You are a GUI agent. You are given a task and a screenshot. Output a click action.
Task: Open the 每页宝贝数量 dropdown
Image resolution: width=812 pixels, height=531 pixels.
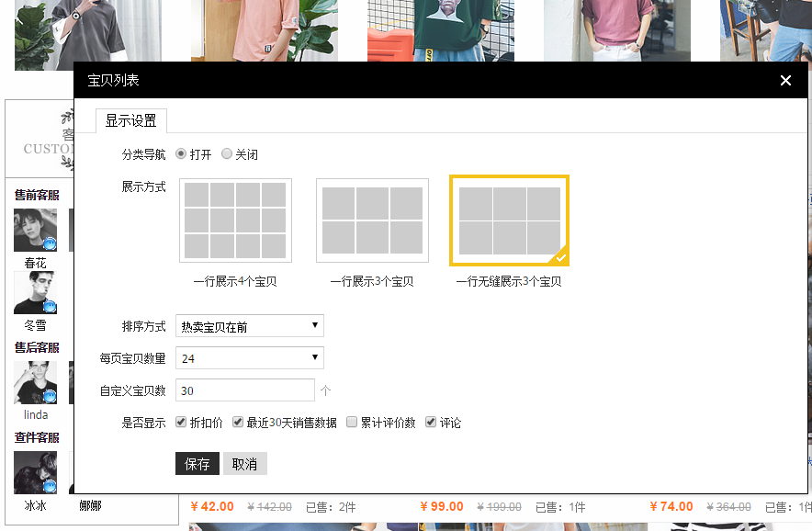coord(249,358)
